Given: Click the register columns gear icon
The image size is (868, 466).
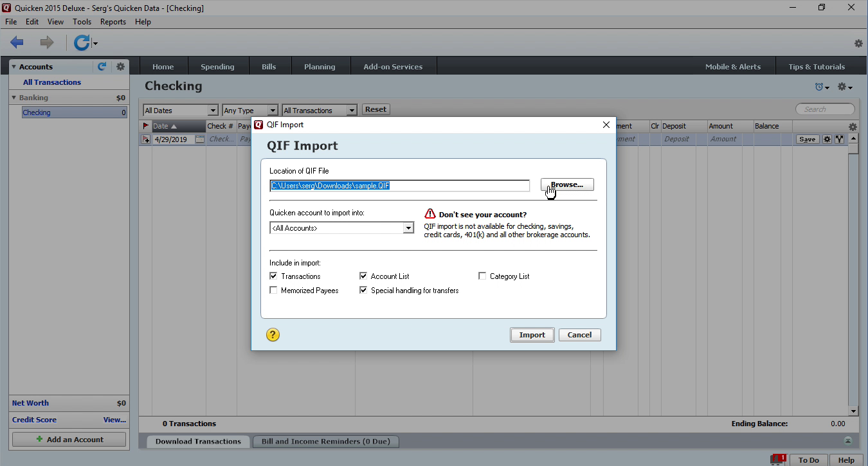Looking at the screenshot, I should coord(853,127).
